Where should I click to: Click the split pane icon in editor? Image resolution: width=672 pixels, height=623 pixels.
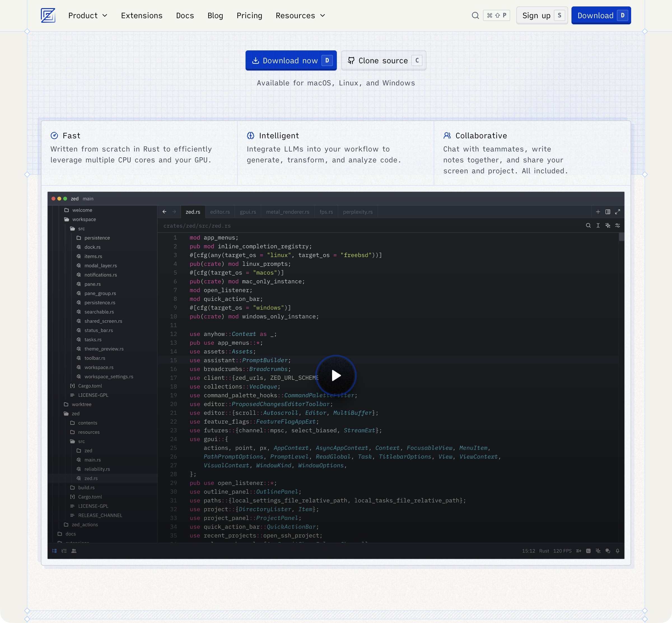pyautogui.click(x=608, y=212)
